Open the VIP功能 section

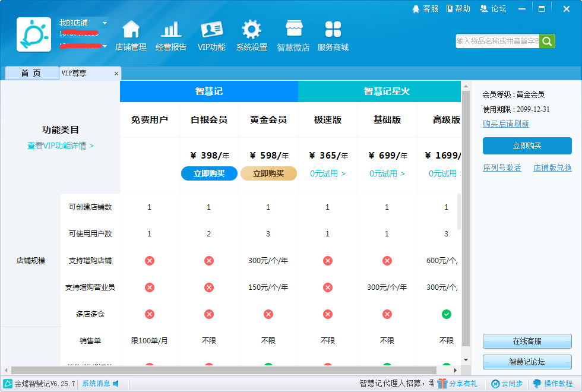[211, 36]
